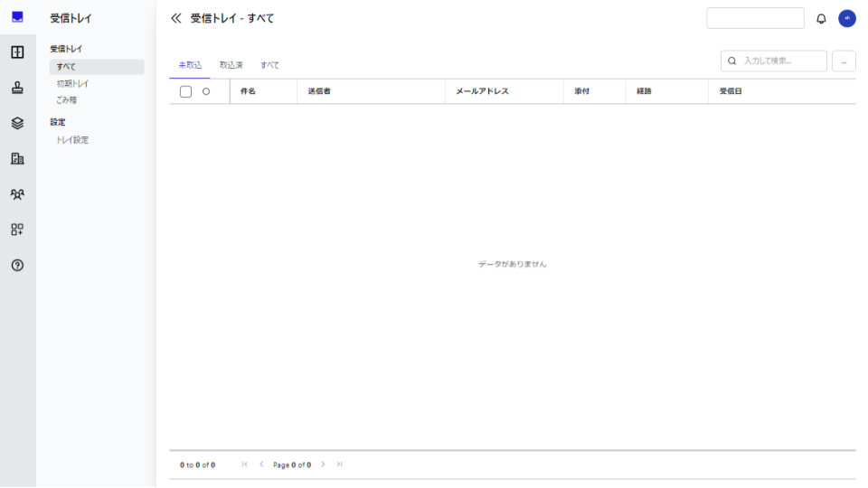Viewport: 868px width, 488px height.
Task: Sort by 添付 column header
Action: click(581, 91)
